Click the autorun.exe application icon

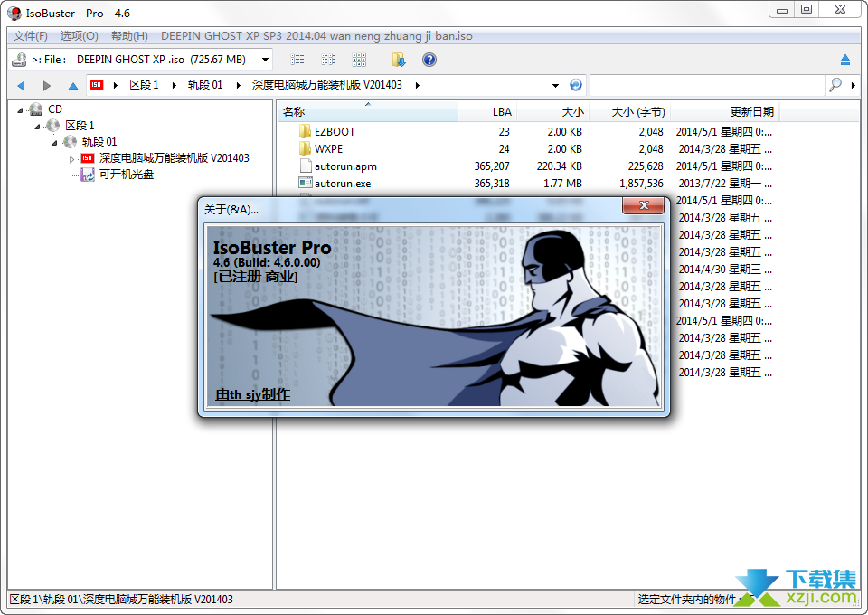305,182
